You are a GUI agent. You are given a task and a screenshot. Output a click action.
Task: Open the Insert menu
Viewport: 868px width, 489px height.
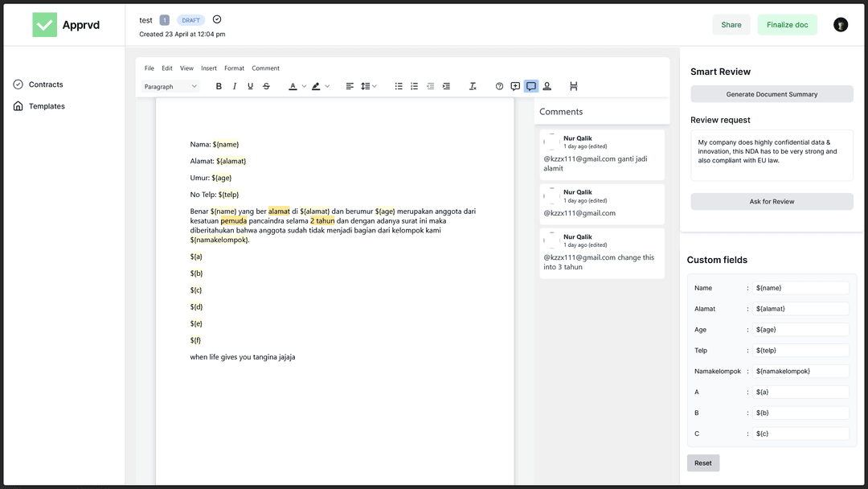coord(209,68)
